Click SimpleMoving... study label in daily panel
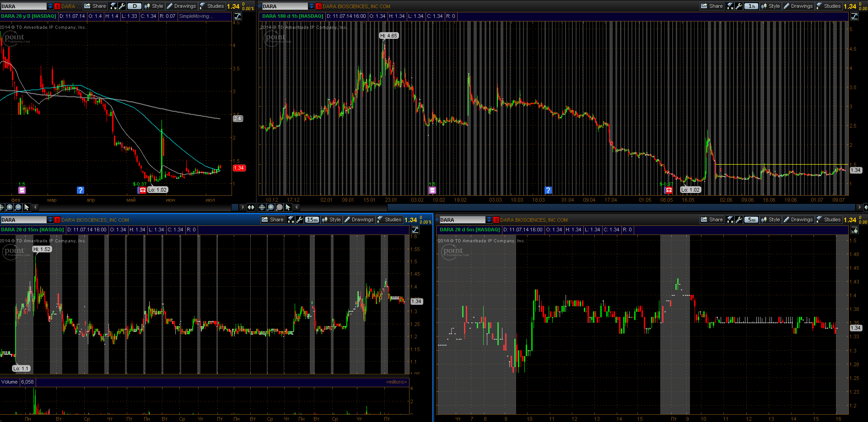Image resolution: width=868 pixels, height=422 pixels. (x=196, y=16)
